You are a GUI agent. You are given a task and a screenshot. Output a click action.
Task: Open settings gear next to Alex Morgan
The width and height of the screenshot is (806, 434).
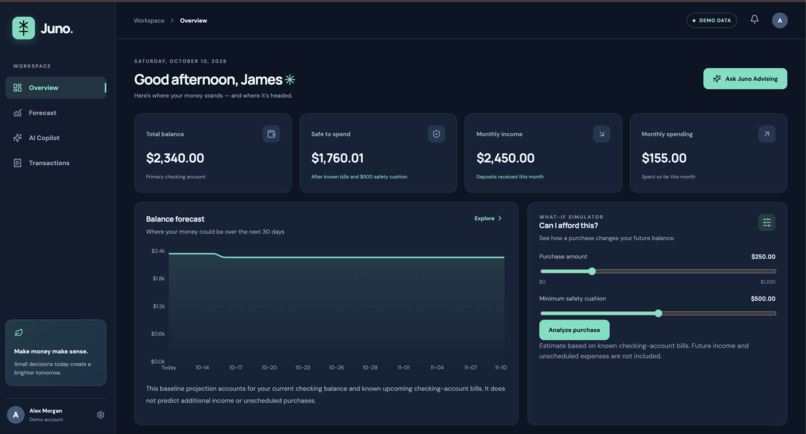click(x=100, y=415)
